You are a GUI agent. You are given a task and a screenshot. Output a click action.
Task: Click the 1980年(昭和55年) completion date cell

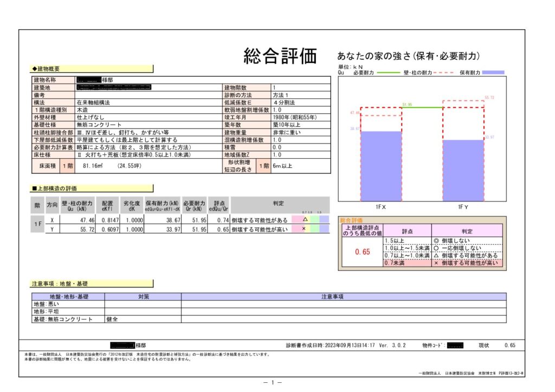295,116
